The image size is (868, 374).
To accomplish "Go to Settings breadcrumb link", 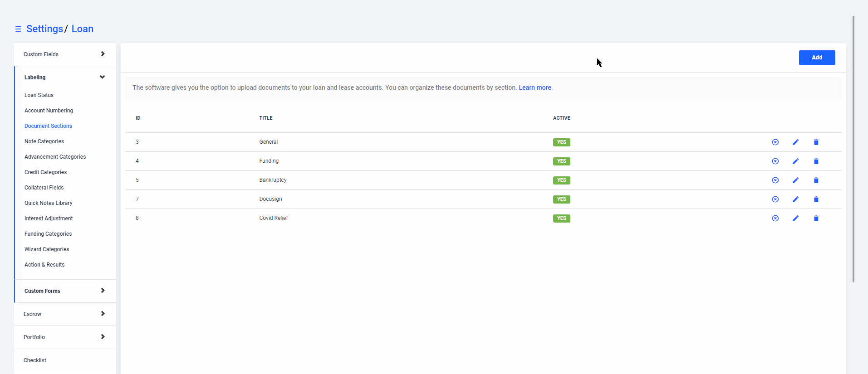I will [44, 29].
